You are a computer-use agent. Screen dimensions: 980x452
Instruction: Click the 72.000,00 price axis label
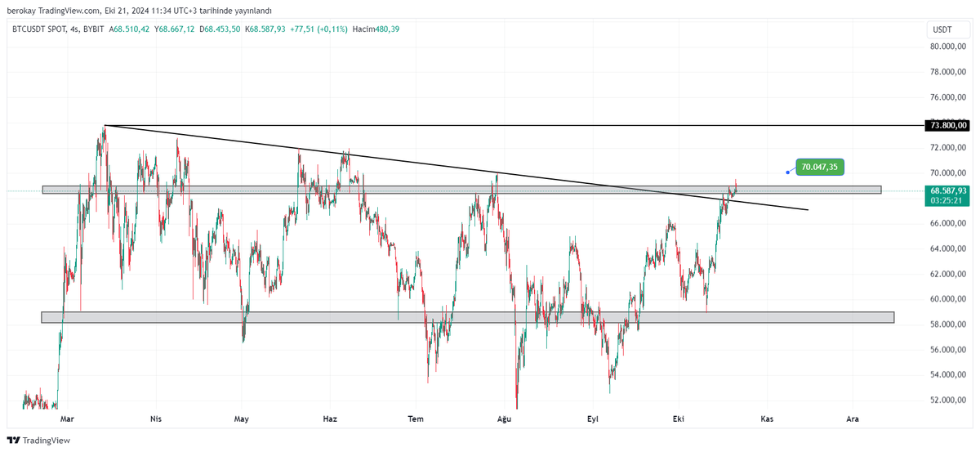pos(948,148)
